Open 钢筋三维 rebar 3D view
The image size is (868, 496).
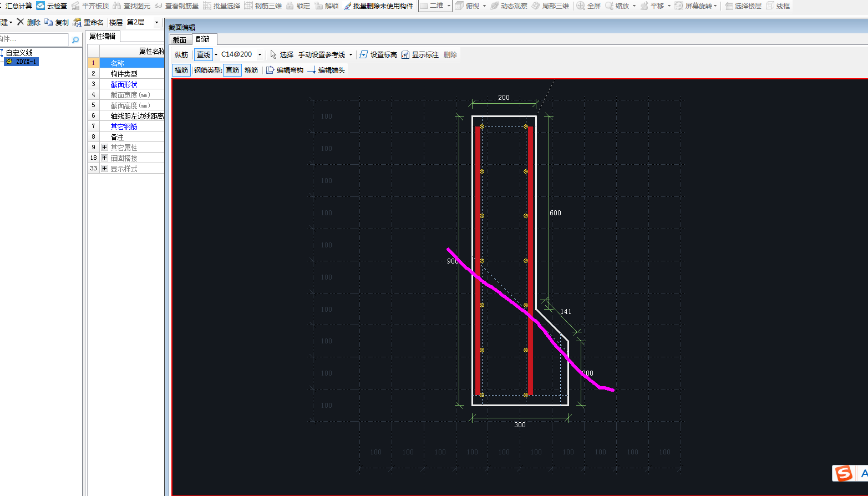tap(263, 6)
